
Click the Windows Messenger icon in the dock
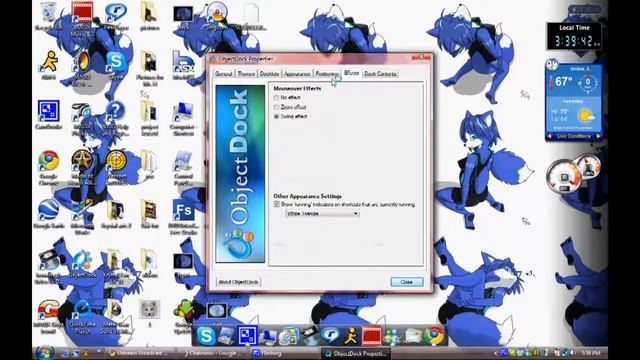pyautogui.click(x=392, y=336)
